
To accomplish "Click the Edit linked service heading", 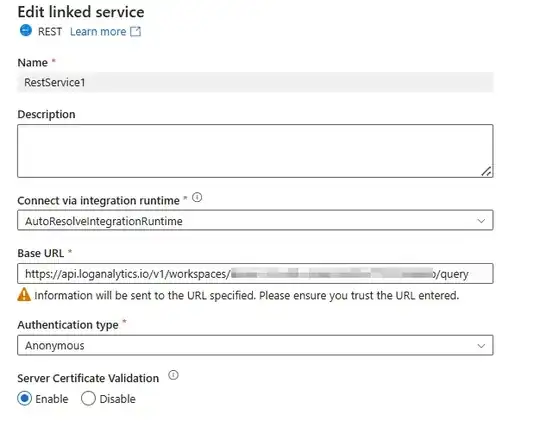I will [x=81, y=12].
